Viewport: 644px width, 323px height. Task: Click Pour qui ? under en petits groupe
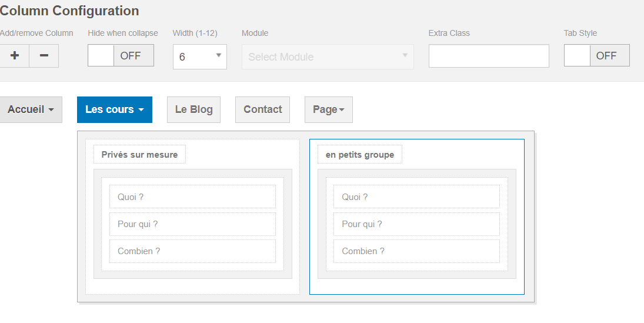coord(416,224)
